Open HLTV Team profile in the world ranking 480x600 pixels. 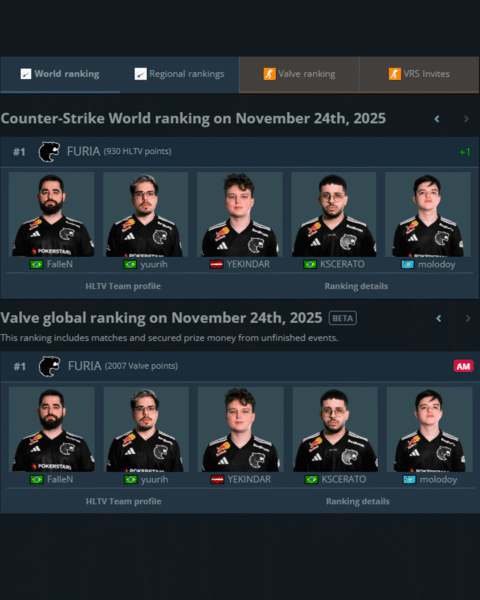pos(123,286)
